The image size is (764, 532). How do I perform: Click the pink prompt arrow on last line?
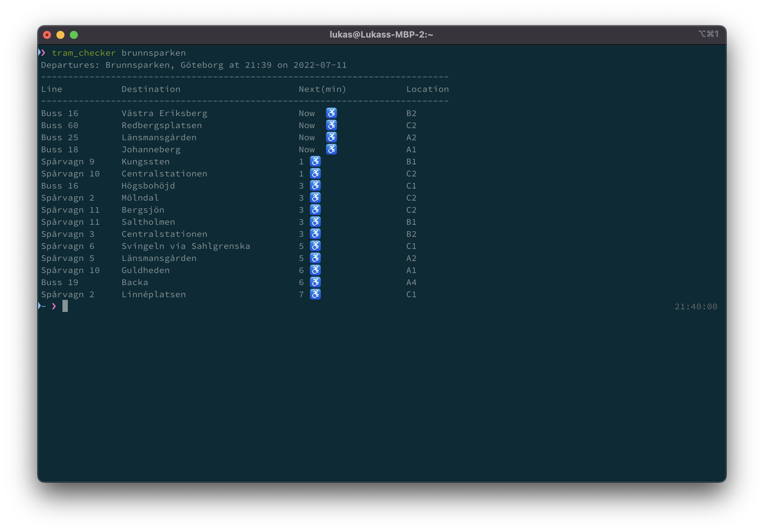pos(54,306)
